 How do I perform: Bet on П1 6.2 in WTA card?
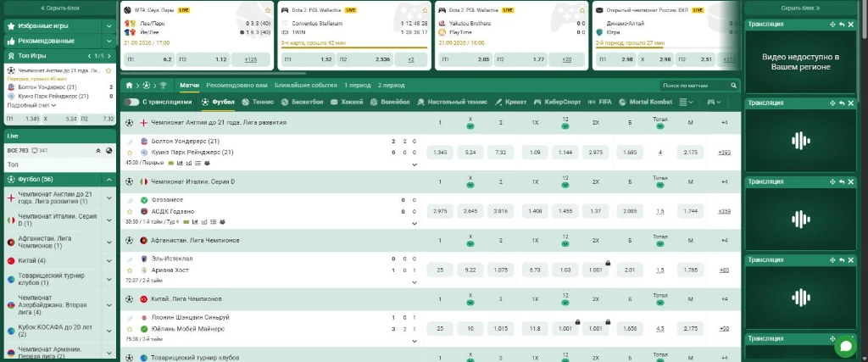149,59
